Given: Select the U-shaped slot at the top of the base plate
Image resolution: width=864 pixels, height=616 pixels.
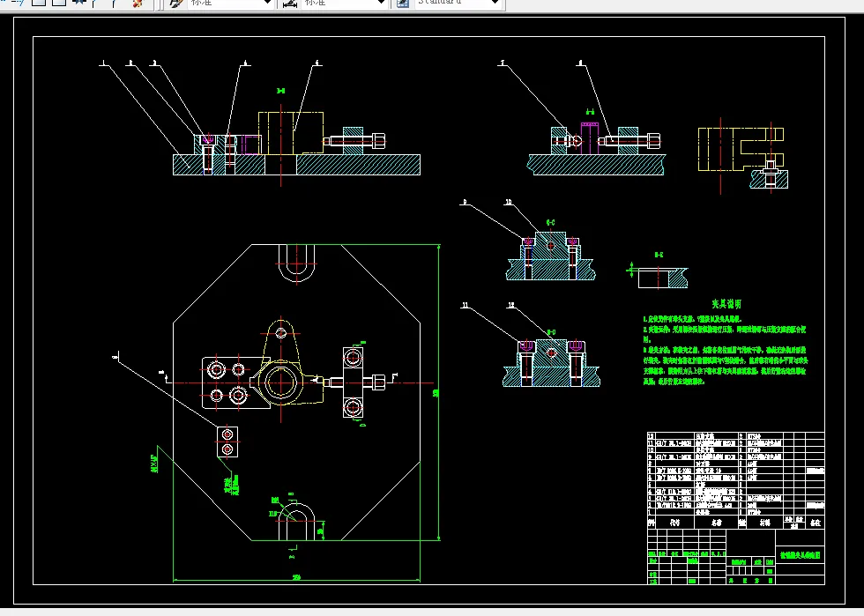Looking at the screenshot, I should click(x=296, y=263).
